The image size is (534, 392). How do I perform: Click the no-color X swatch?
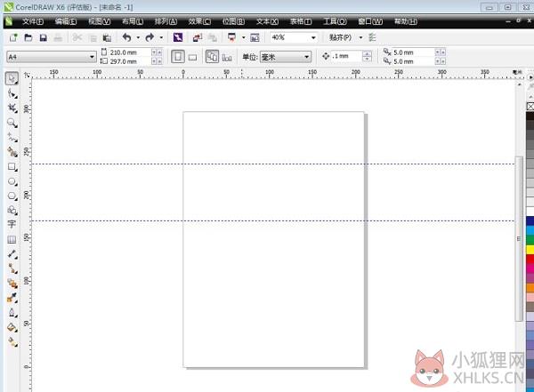pos(530,107)
